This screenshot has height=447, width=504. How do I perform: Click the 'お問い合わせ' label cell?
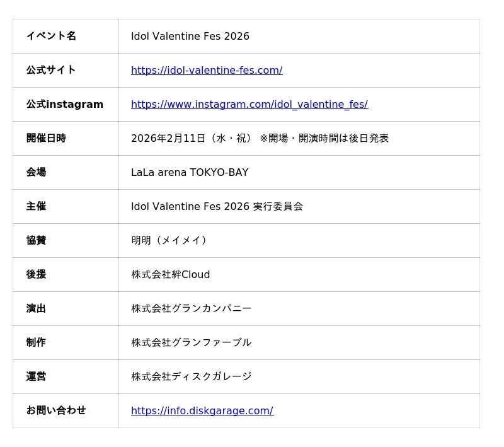click(x=56, y=411)
